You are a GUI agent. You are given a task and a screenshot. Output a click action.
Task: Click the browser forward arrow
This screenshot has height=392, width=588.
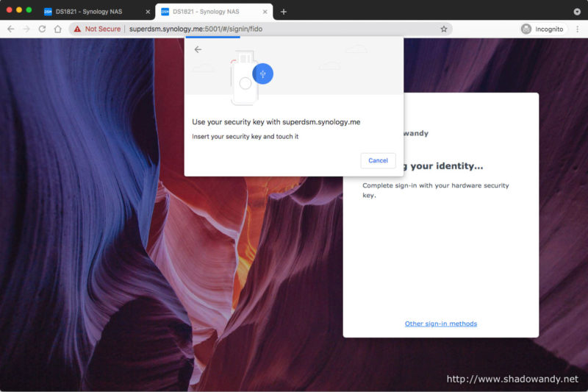pos(26,29)
